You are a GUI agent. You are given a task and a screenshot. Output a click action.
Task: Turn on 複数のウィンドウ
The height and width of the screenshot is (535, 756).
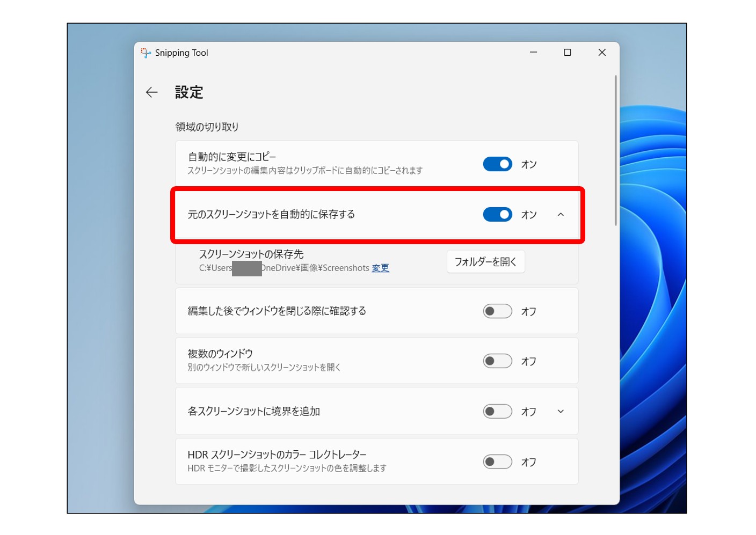tap(497, 361)
